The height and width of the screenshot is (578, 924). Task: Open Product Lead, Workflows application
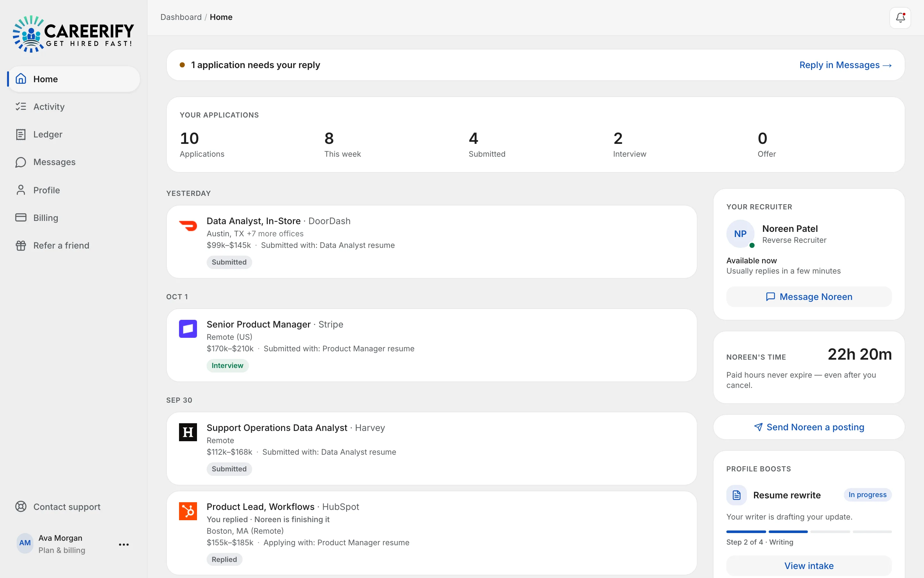(432, 533)
